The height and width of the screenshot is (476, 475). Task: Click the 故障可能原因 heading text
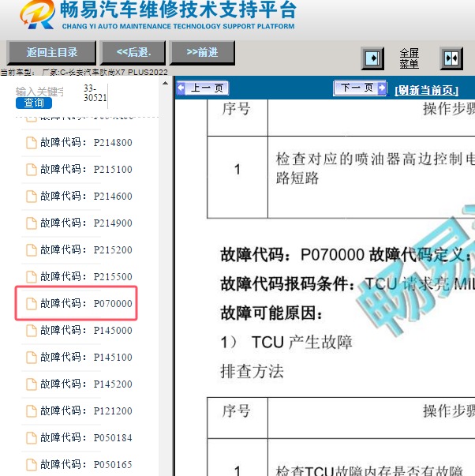271,313
